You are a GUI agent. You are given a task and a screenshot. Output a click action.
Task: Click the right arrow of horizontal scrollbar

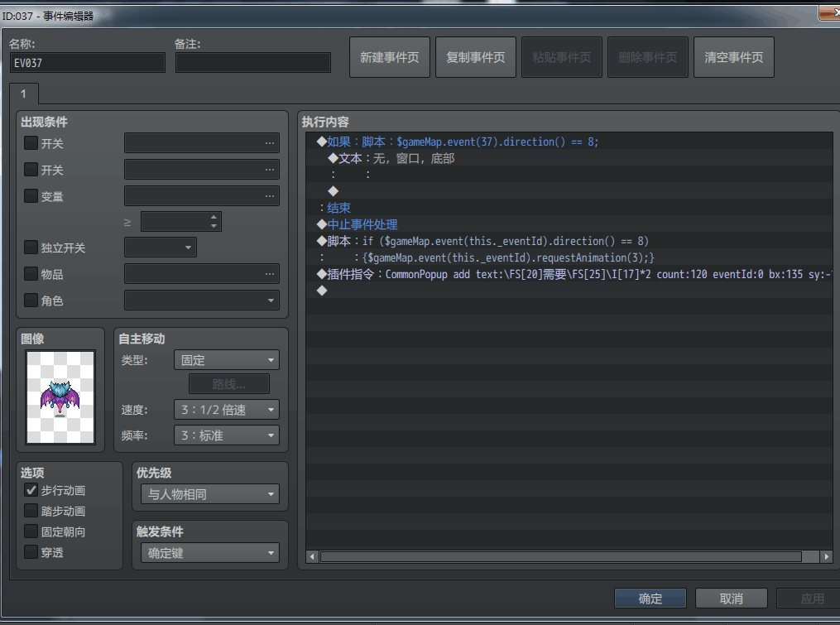[827, 557]
